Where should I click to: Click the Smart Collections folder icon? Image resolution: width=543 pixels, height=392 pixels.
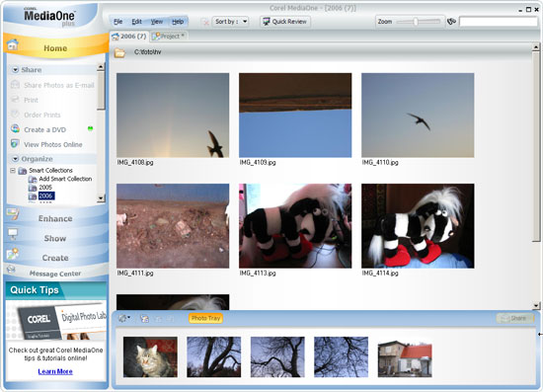pos(23,171)
